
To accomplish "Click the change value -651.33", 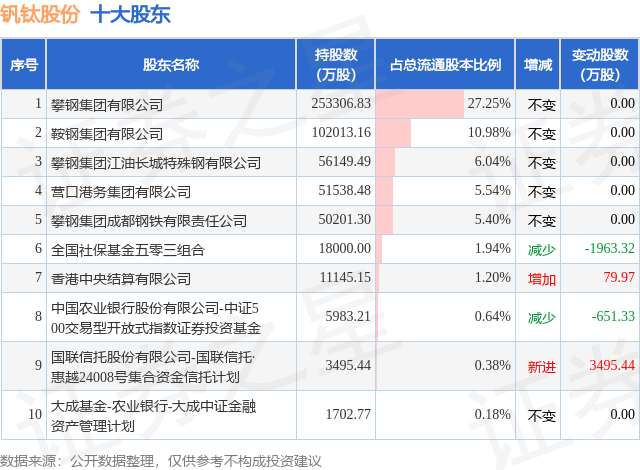I will (x=613, y=316).
